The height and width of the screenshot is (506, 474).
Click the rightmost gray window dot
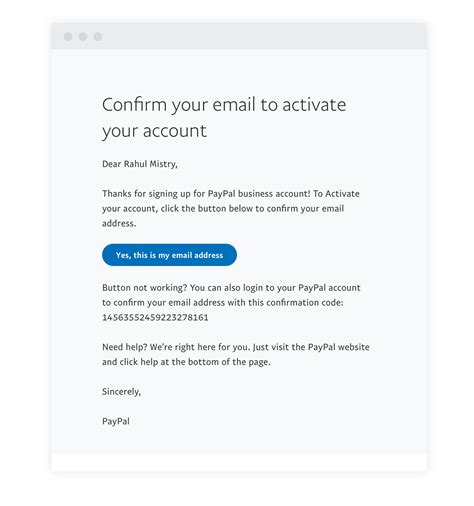point(98,36)
